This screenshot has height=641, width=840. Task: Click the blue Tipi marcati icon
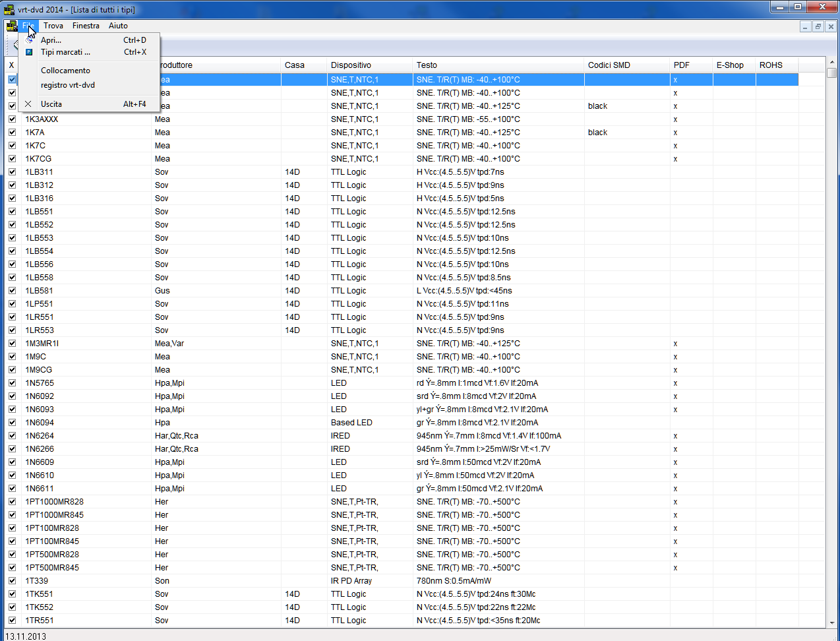29,52
